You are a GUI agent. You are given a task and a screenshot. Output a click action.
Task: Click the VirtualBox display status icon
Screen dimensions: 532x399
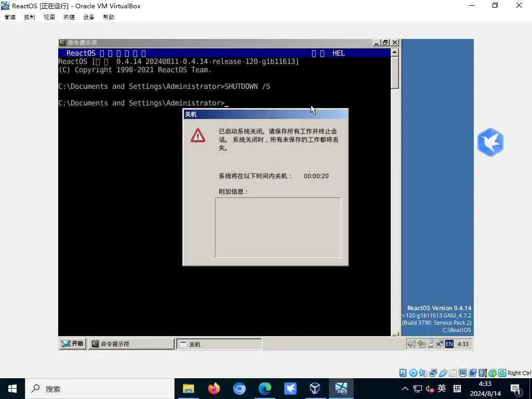click(x=462, y=373)
